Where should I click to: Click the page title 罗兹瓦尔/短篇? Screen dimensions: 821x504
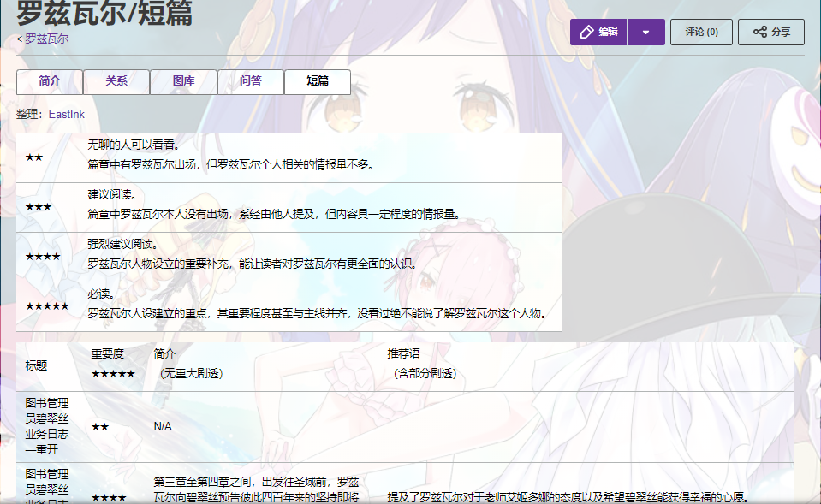pos(104,13)
